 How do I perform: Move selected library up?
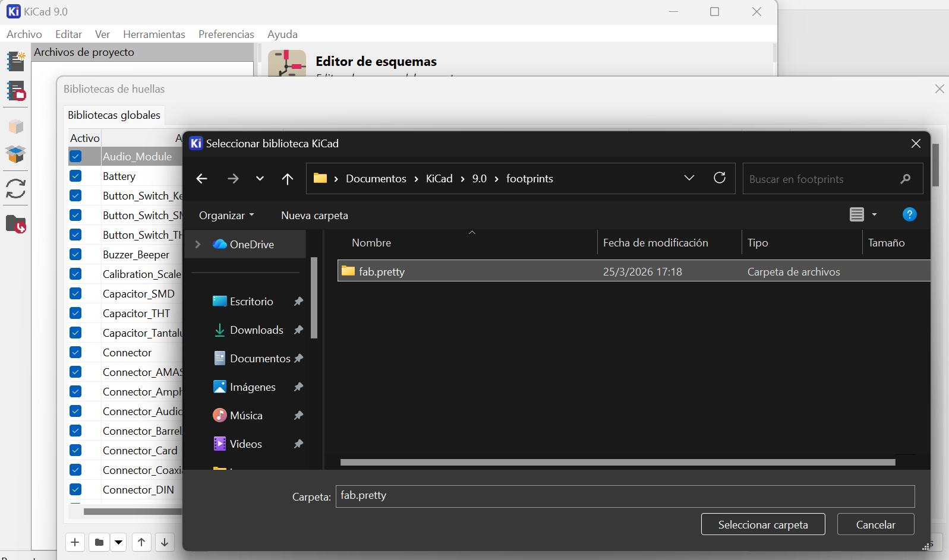point(141,542)
